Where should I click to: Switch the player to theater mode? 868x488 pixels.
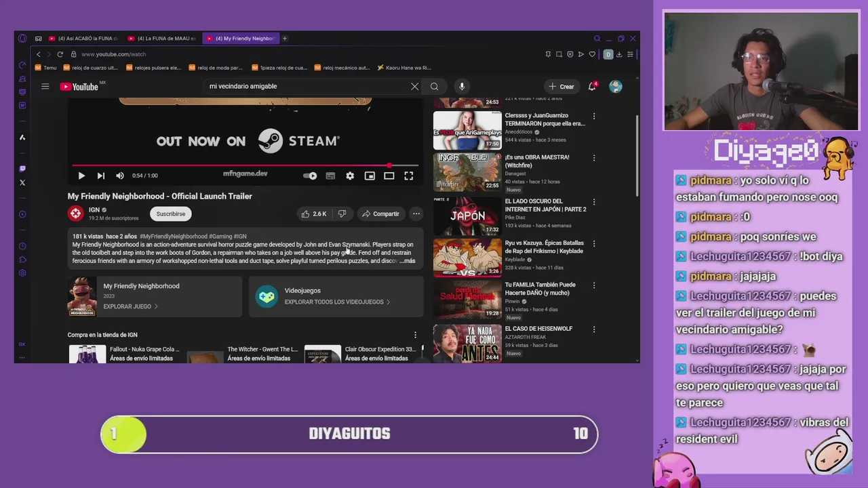[x=389, y=176]
